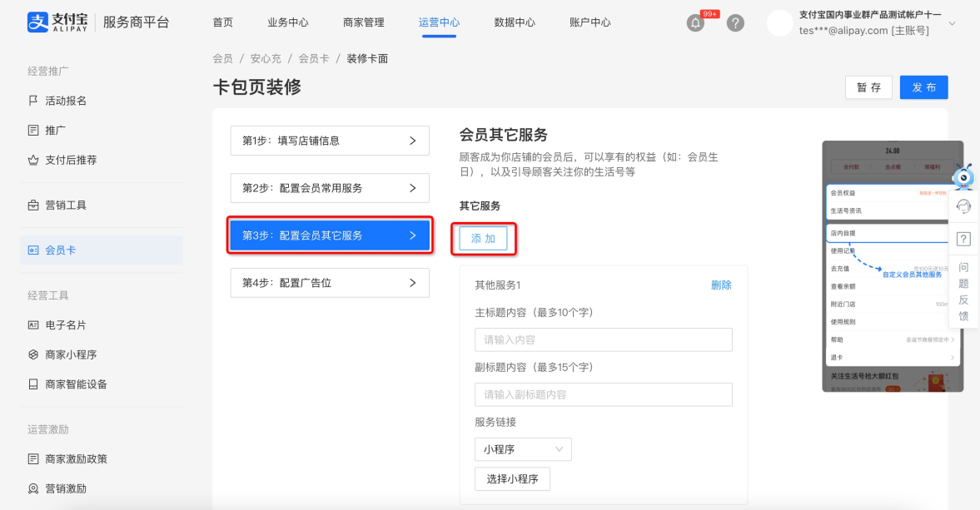Click 会员 breadcrumb link

click(x=222, y=59)
